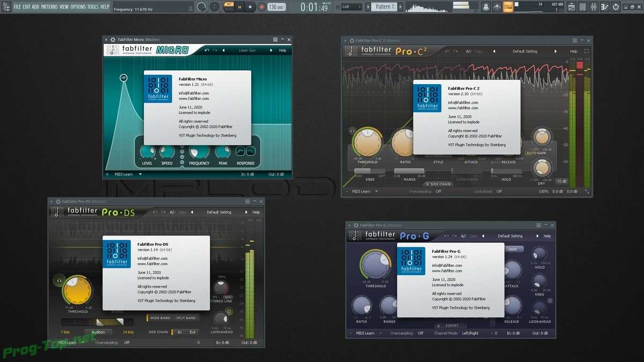Image resolution: width=644 pixels, height=362 pixels.
Task: Select SPLIT BAND mode in Pro-DS
Action: 186,318
